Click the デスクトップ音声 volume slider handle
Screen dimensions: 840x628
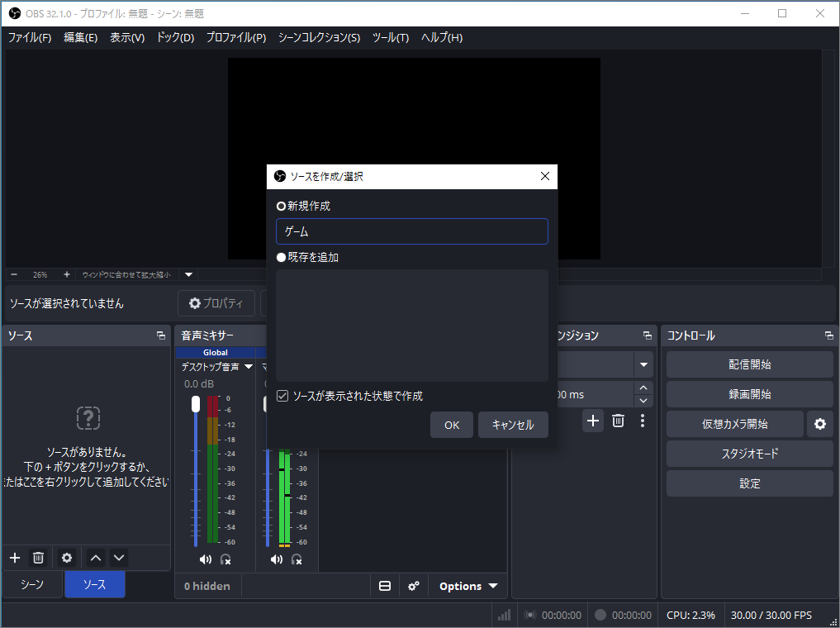pyautogui.click(x=196, y=404)
